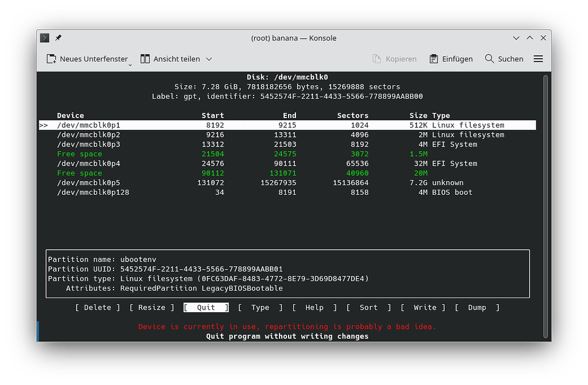Expand the Ansicht teilen dropdown chevron
The width and height of the screenshot is (588, 385).
point(208,60)
